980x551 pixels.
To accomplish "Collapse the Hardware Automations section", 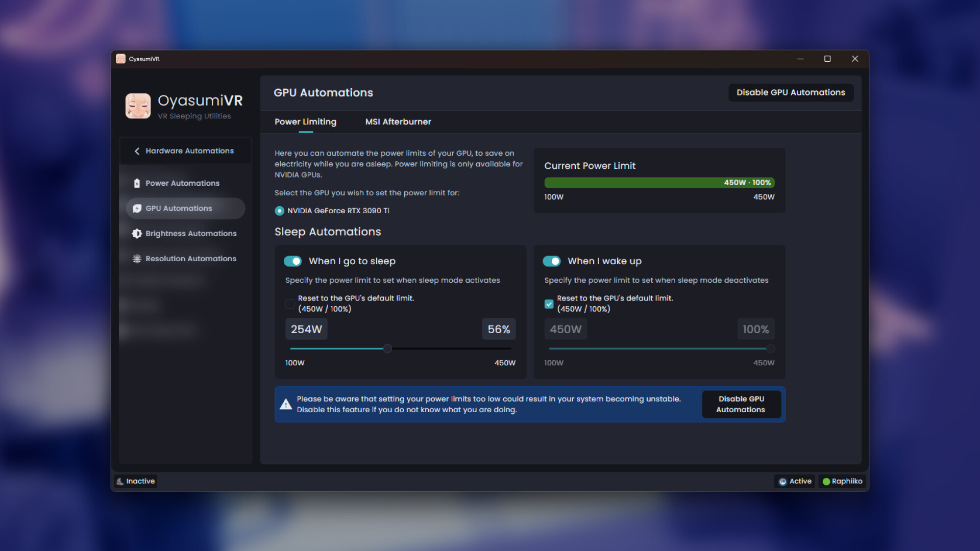I will [137, 151].
